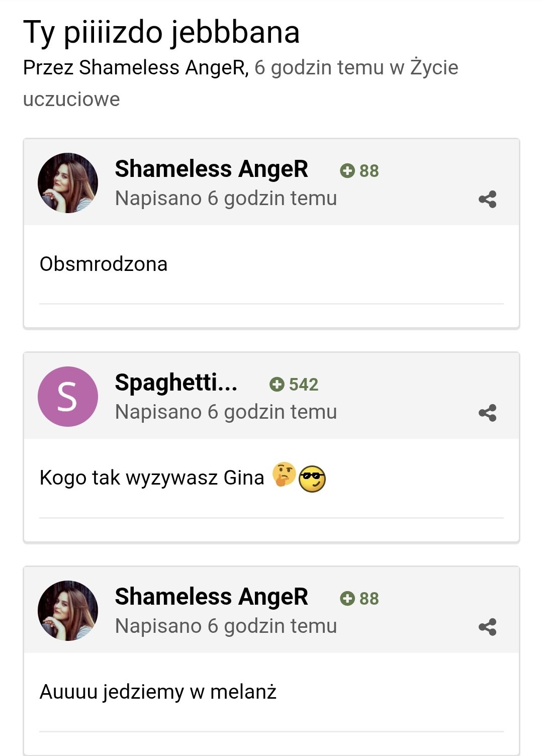The width and height of the screenshot is (543, 756).
Task: Click the thread title heading
Action: [161, 32]
